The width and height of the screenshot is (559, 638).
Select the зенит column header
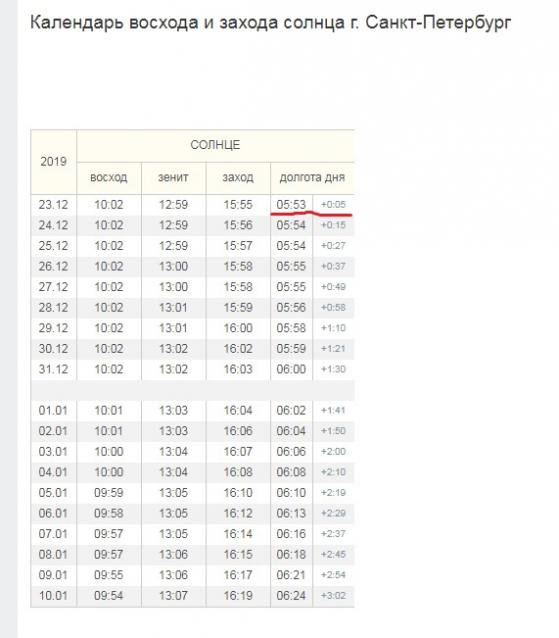pos(173,178)
